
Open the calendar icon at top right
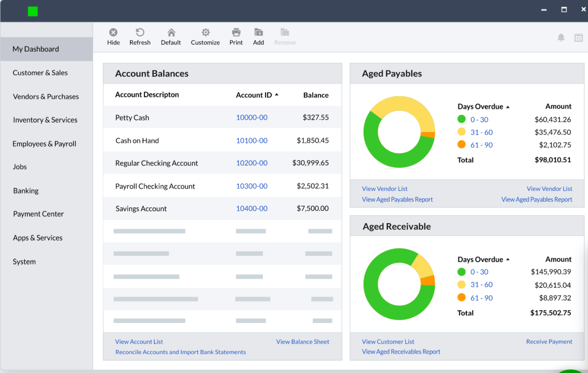point(578,38)
